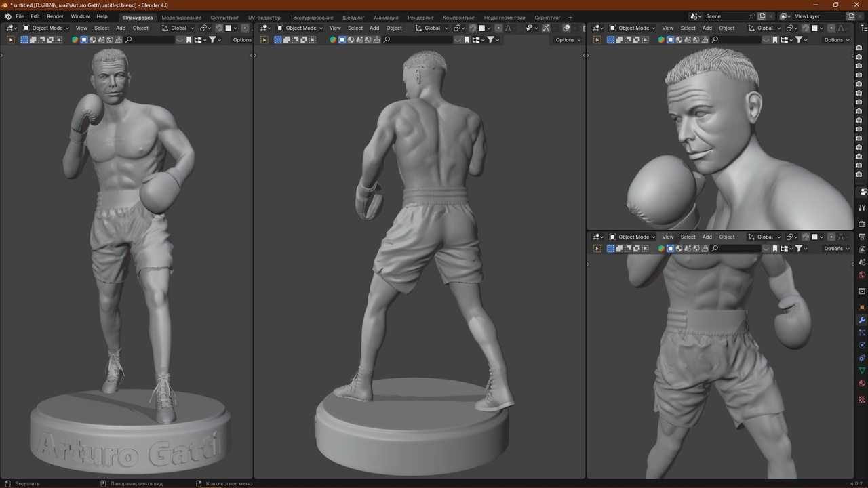This screenshot has height=488, width=868.
Task: Toggle snapping magnet in left viewport
Action: (x=219, y=28)
